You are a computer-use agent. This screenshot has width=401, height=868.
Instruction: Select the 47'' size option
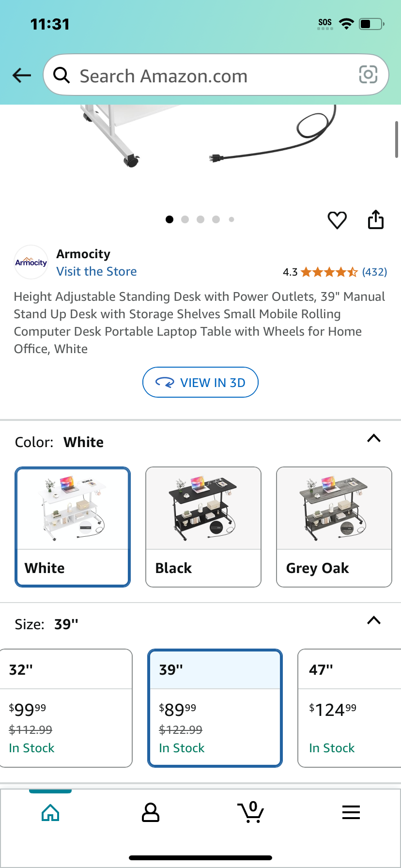pos(350,708)
